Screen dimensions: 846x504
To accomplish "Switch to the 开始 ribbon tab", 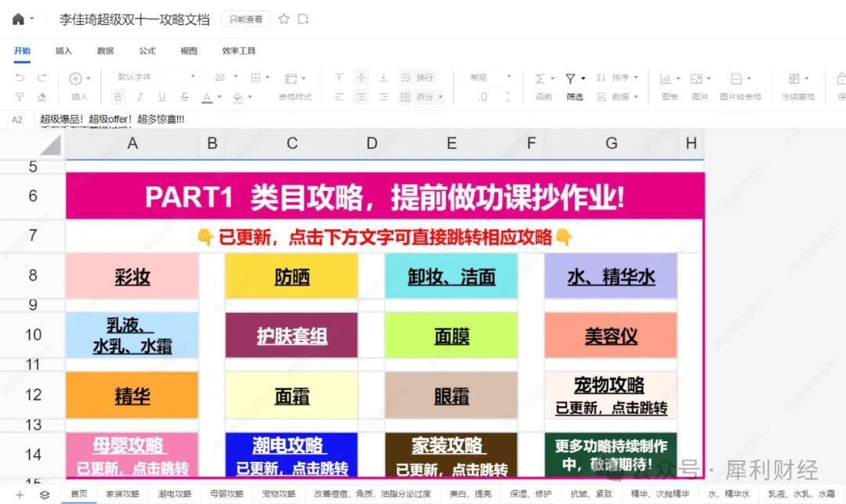I will point(22,51).
